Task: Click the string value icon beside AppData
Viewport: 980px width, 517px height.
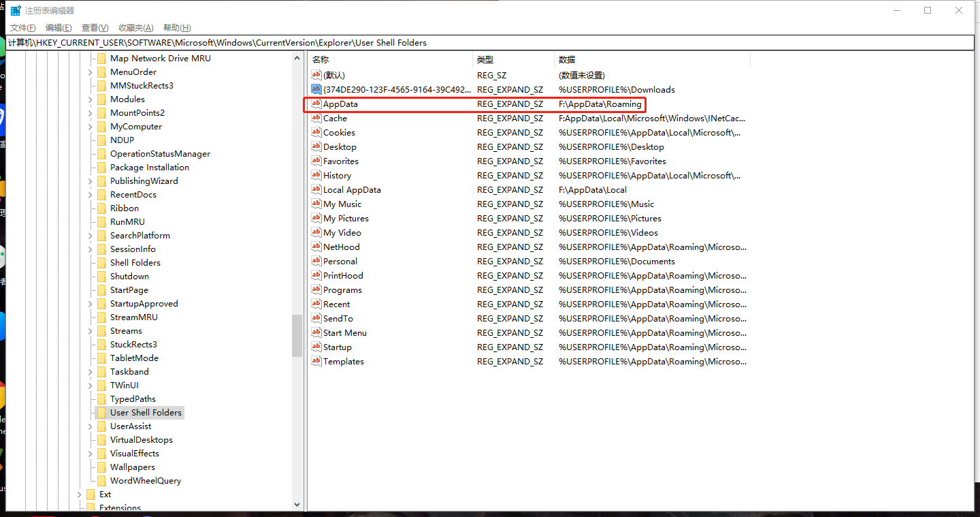Action: 316,104
